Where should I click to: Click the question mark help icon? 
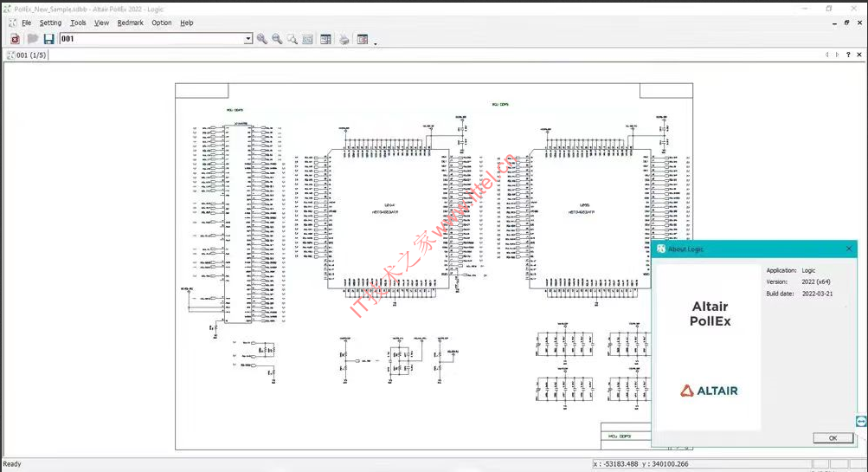848,55
